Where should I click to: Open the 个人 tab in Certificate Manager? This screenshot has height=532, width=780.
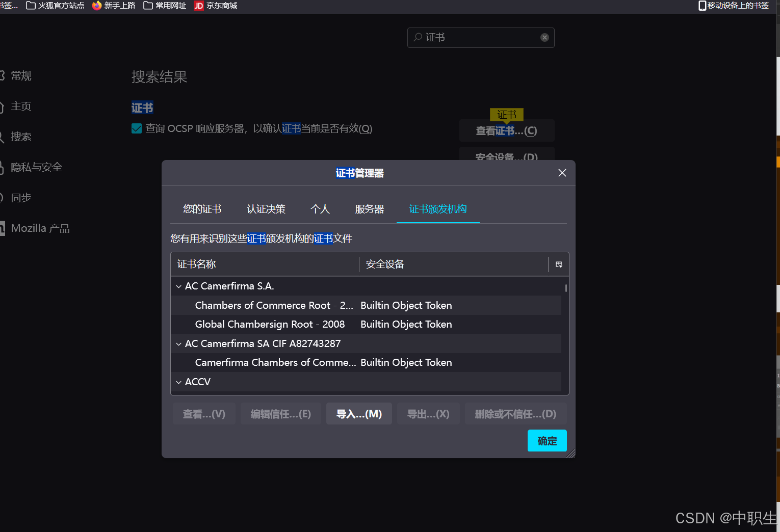[320, 209]
